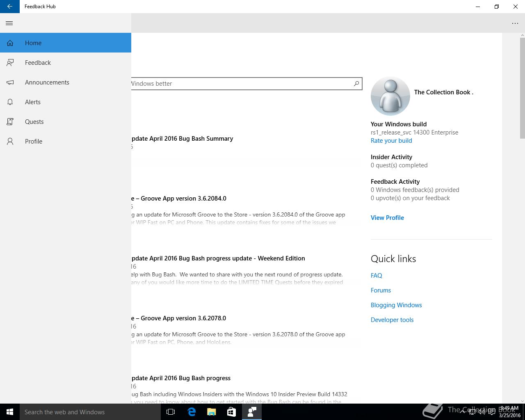Click the Alerts bell icon

(10, 102)
